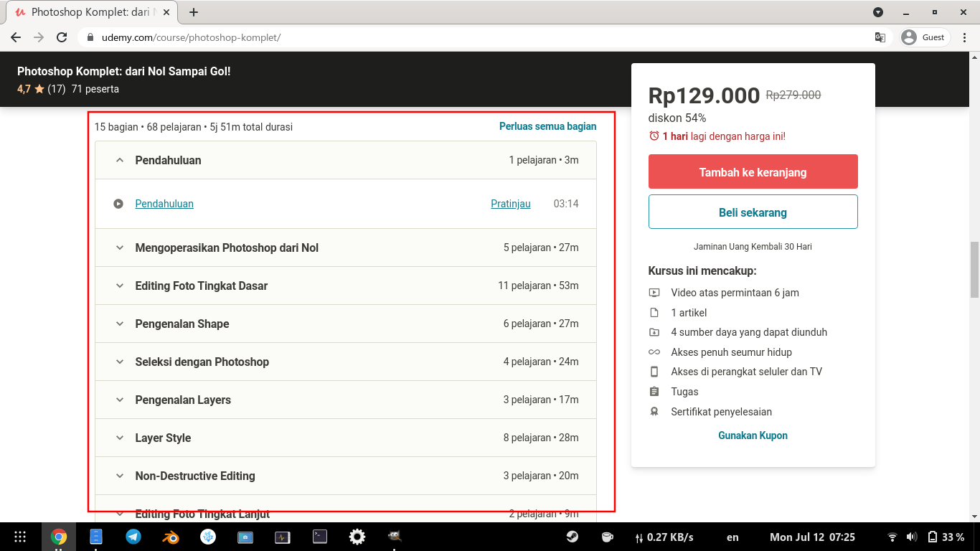The image size is (980, 551).
Task: Launch Blender from the taskbar
Action: click(x=170, y=537)
